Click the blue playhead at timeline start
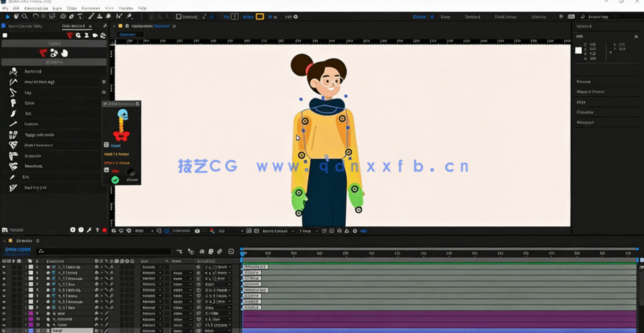The width and height of the screenshot is (644, 333). pos(242,254)
